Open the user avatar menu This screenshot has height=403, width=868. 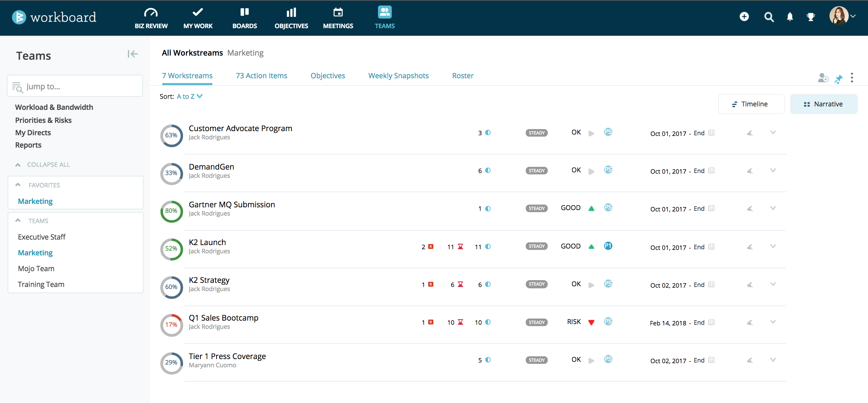[x=842, y=16]
